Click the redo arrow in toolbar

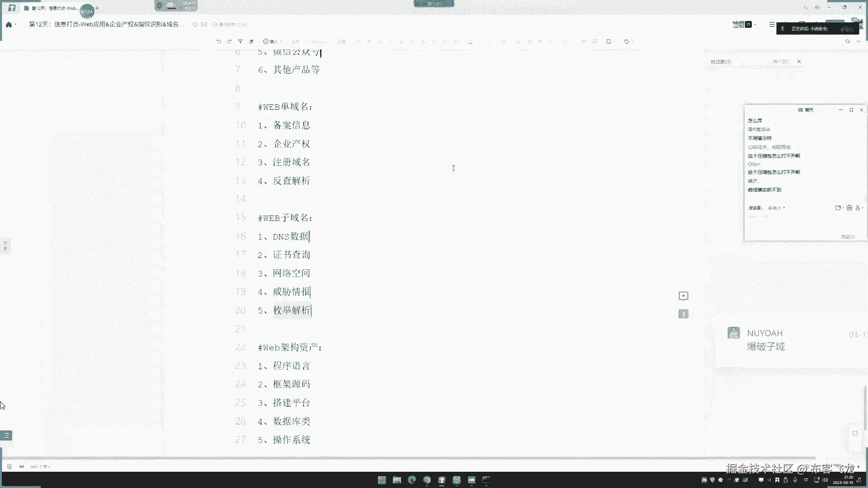(x=229, y=42)
